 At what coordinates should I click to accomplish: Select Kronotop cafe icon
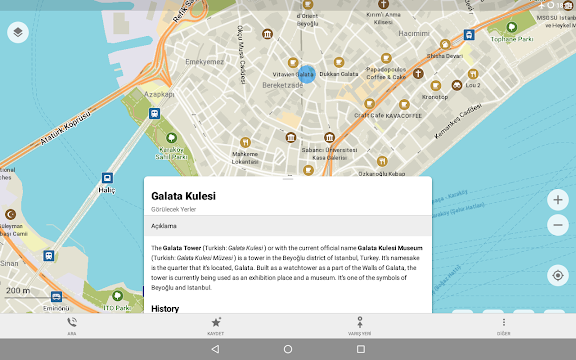436,86
